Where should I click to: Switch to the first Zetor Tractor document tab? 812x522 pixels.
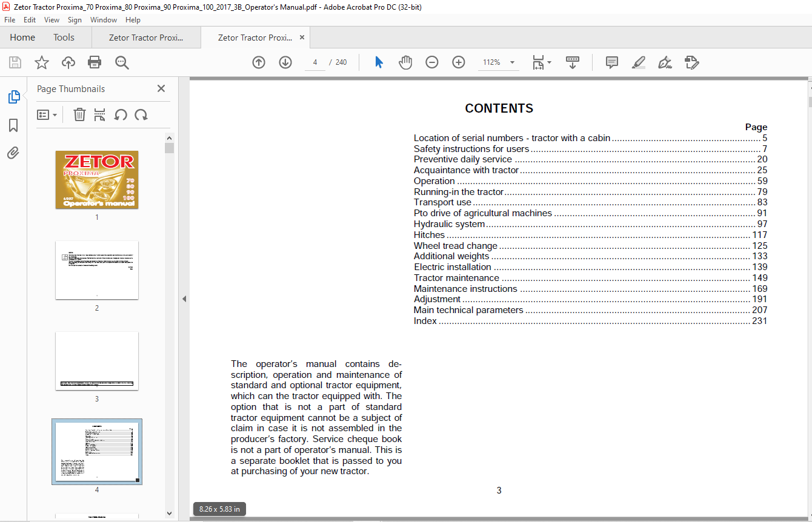[x=146, y=38]
